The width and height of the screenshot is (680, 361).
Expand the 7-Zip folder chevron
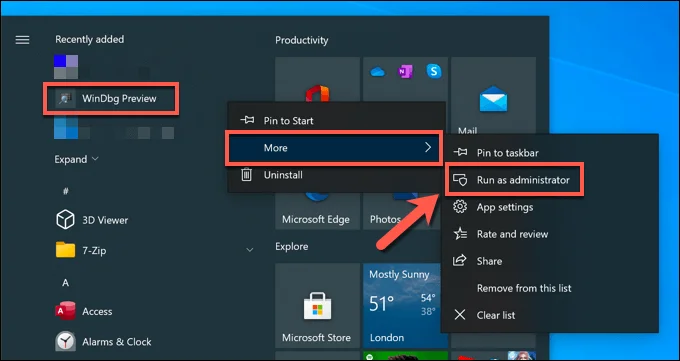pyautogui.click(x=250, y=250)
